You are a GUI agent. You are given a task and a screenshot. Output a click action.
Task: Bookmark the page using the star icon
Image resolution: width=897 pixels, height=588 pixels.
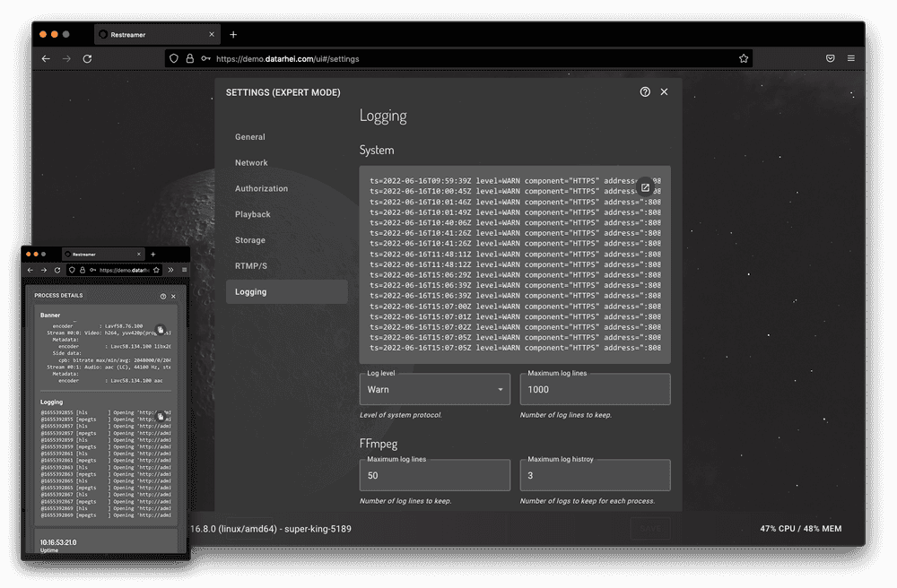[744, 57]
